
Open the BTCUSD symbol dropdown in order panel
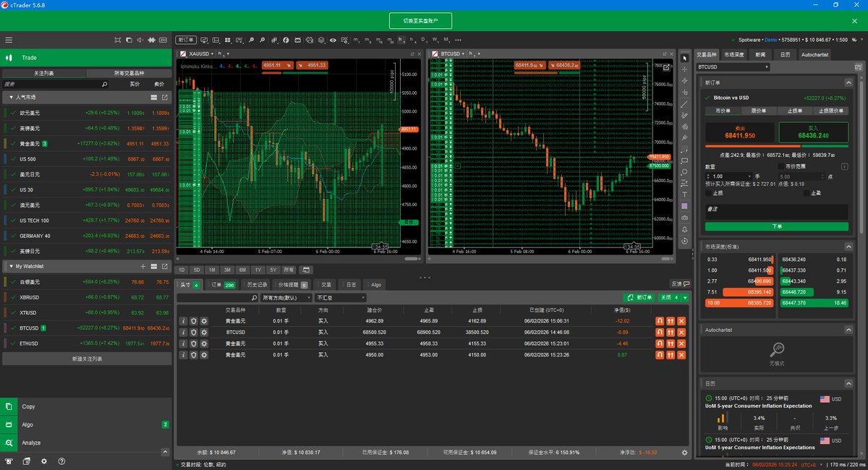[733, 67]
